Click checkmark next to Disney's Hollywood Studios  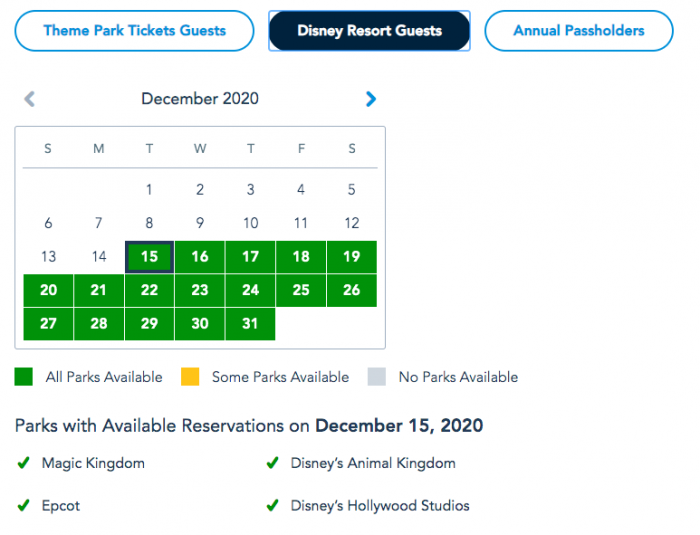(272, 505)
